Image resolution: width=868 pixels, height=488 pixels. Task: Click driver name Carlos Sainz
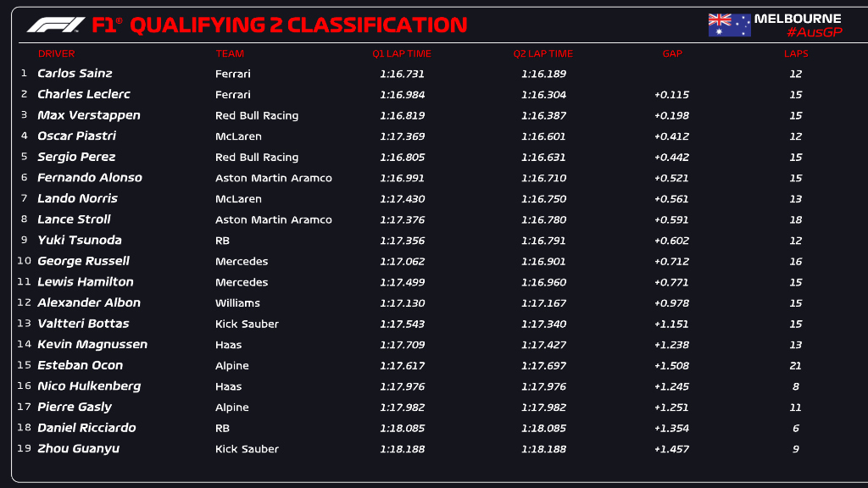(x=75, y=74)
